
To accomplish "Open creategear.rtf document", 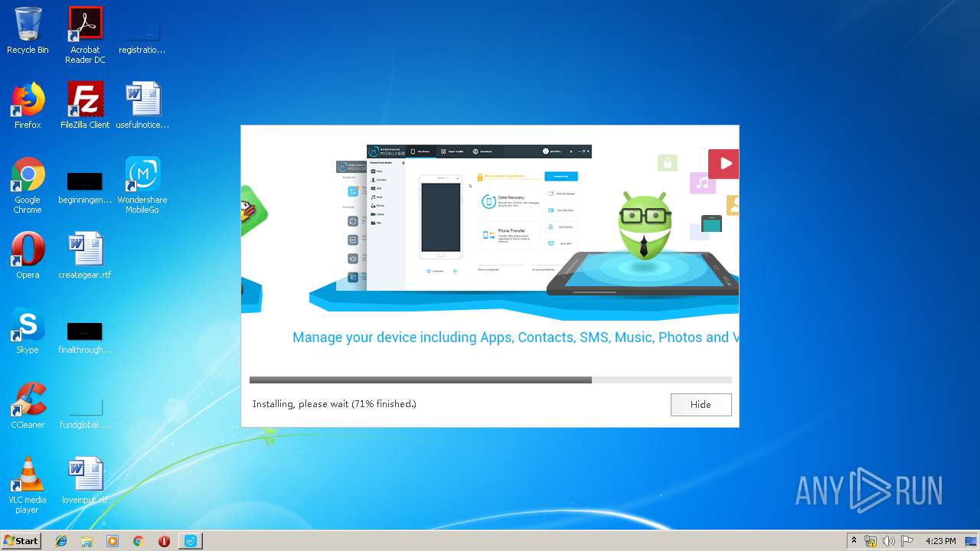I will tap(85, 256).
